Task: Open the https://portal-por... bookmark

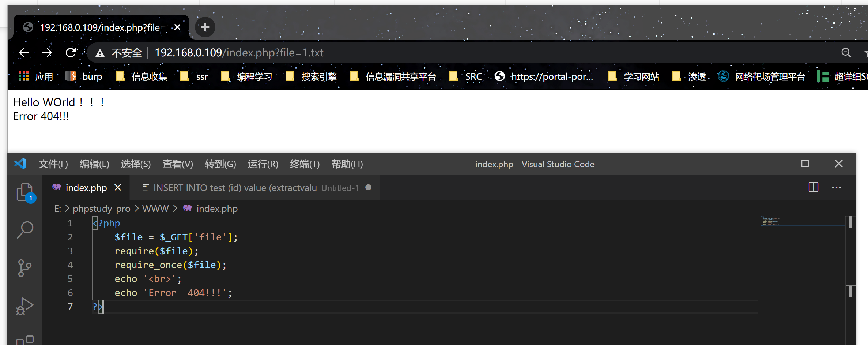Action: (544, 76)
